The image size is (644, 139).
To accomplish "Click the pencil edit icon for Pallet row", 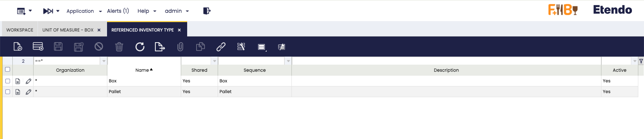I will tap(29, 92).
